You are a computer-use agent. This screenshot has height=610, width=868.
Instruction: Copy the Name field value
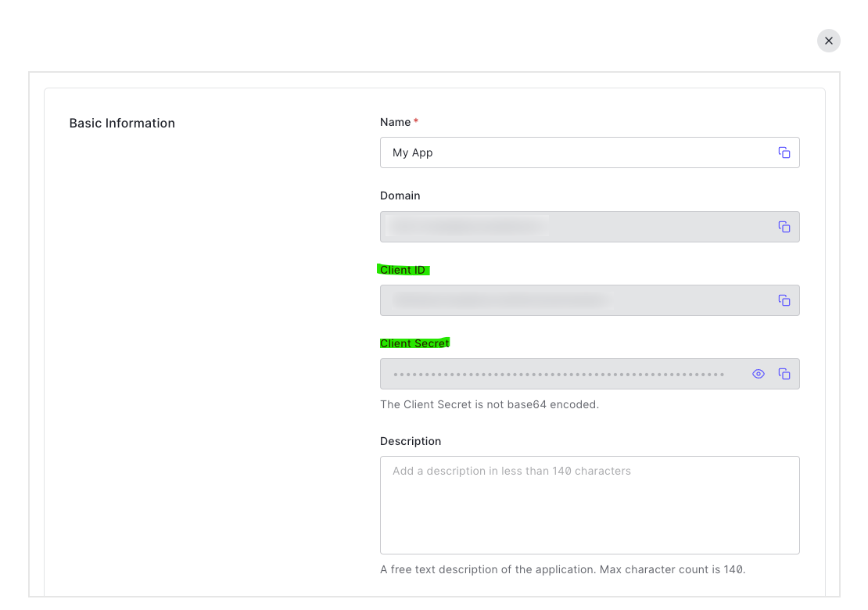784,152
